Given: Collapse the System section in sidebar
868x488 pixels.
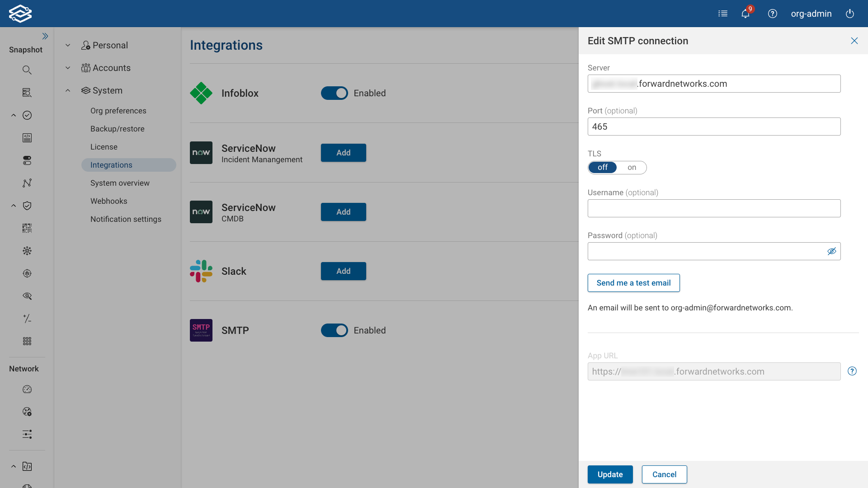Looking at the screenshot, I should click(68, 90).
